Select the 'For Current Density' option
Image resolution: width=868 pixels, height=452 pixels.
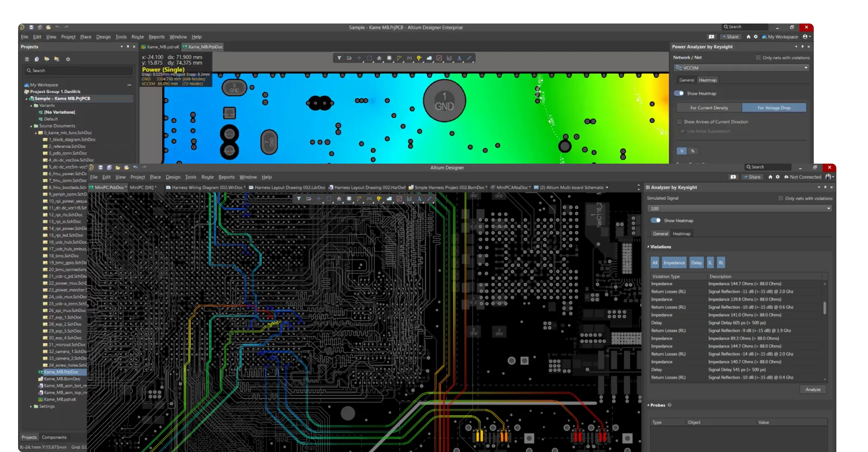click(709, 108)
